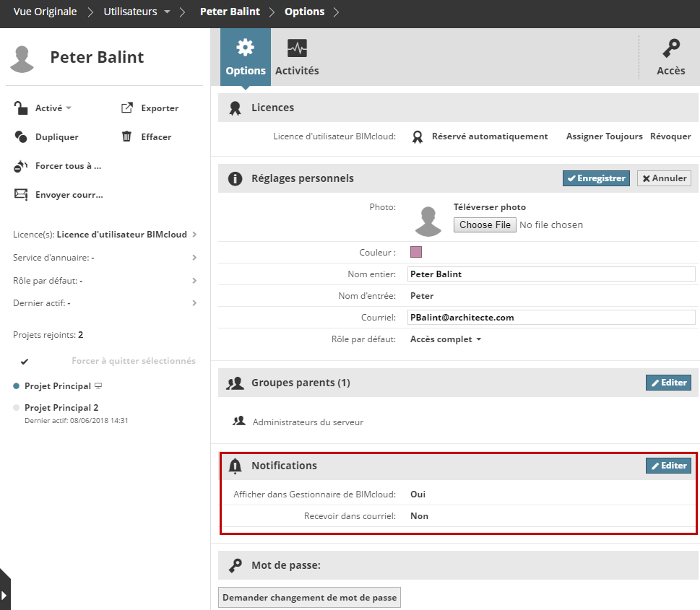Image resolution: width=700 pixels, height=610 pixels.
Task: Click the Envoyer courriel envelope icon
Action: pyautogui.click(x=21, y=195)
